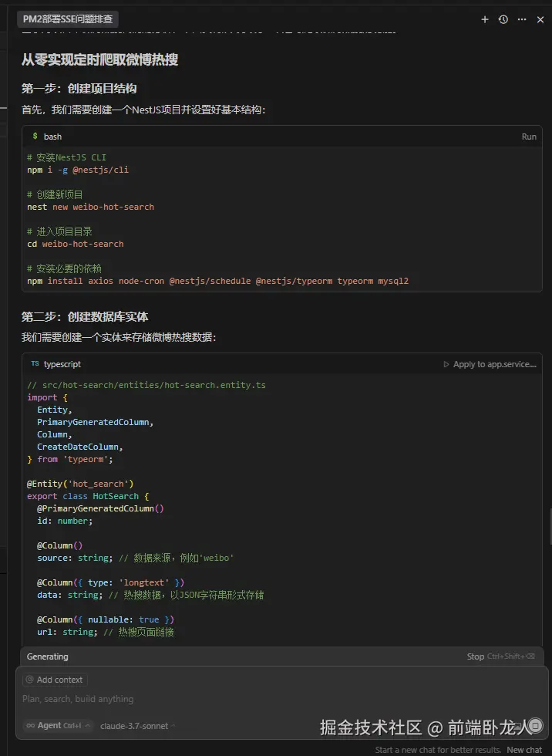This screenshot has width=552, height=756.
Task: Close the chat panel with X
Action: 540,19
